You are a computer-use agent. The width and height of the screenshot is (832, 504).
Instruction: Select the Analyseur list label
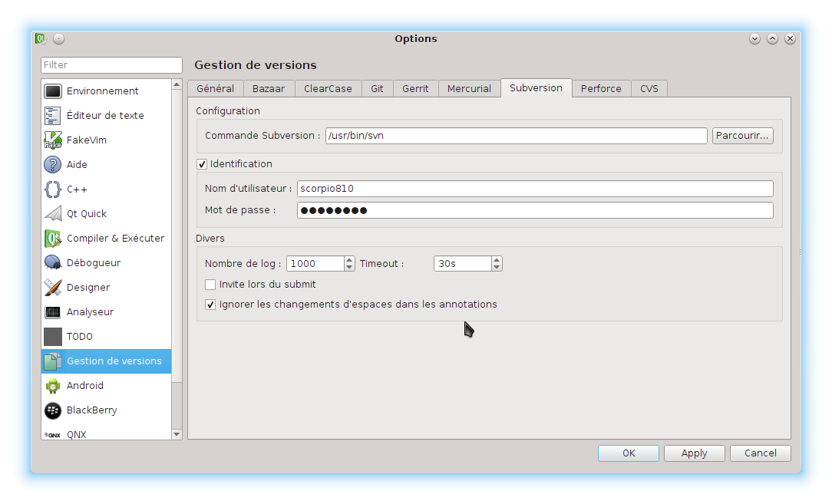point(91,312)
